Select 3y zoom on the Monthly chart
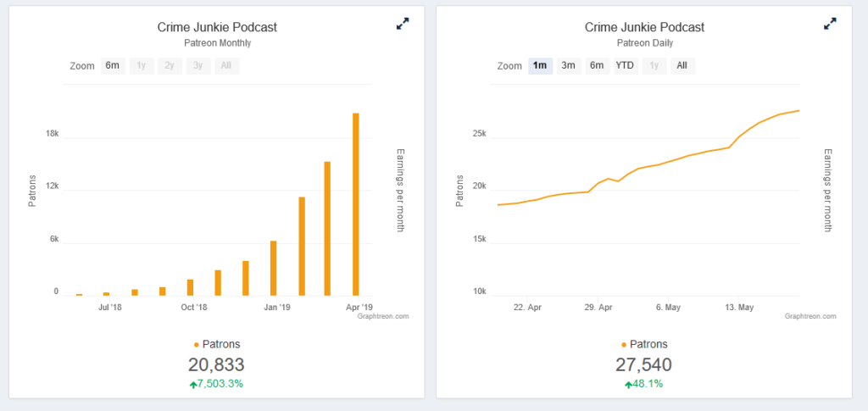Image resolution: width=868 pixels, height=411 pixels. (198, 66)
